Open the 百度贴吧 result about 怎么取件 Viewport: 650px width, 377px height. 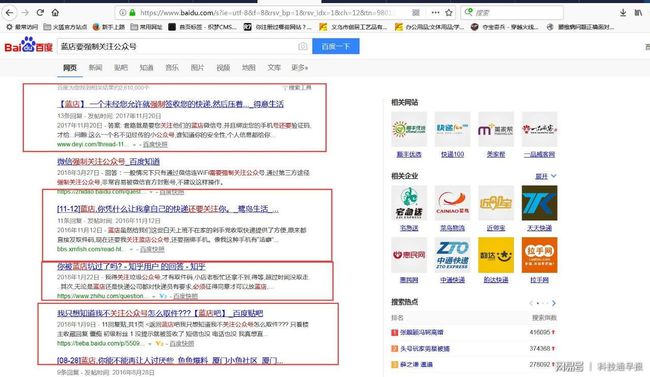point(160,313)
